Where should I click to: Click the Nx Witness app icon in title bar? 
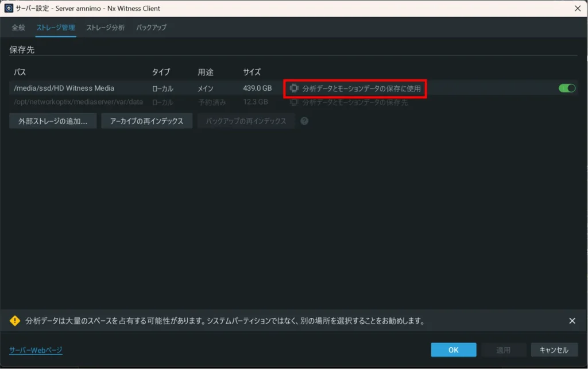coord(9,9)
